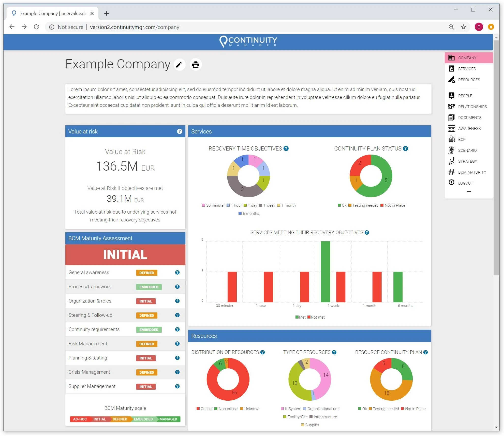Screen dimensions: 504x436
Task: Open the Value at risk help icon
Action: [180, 131]
